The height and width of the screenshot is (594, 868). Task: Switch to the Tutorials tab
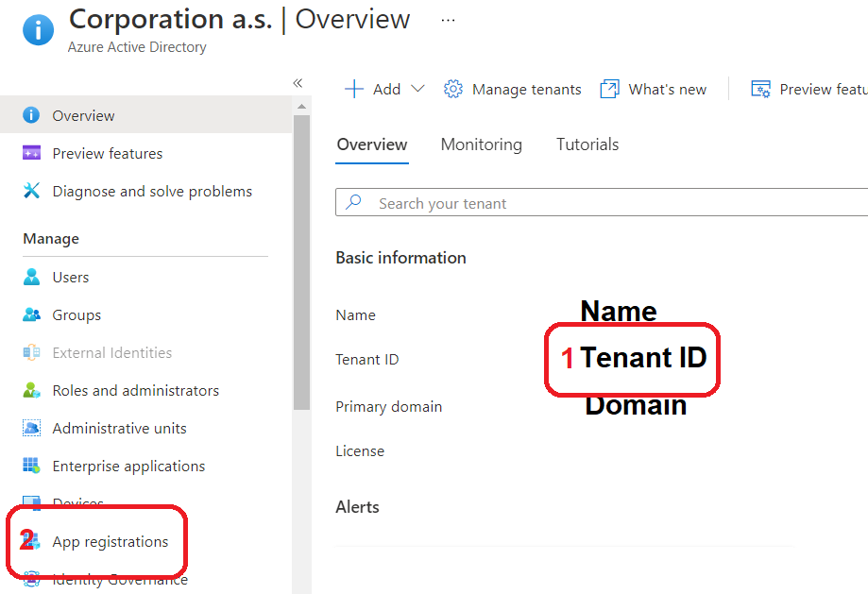click(587, 144)
